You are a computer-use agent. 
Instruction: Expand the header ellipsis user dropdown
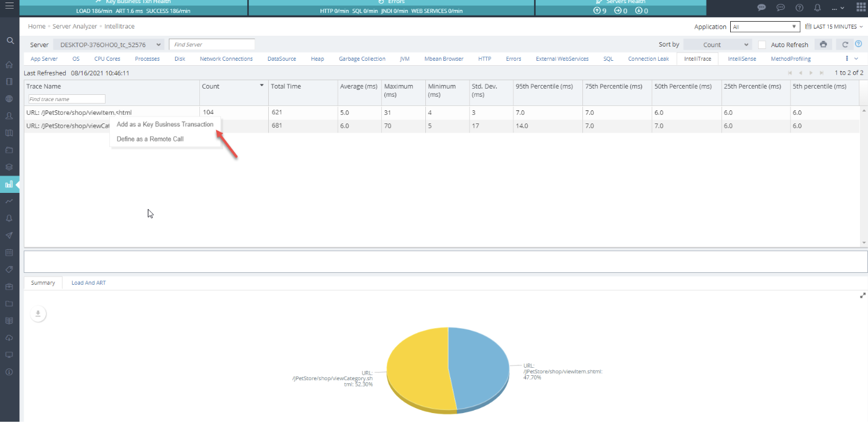838,9
